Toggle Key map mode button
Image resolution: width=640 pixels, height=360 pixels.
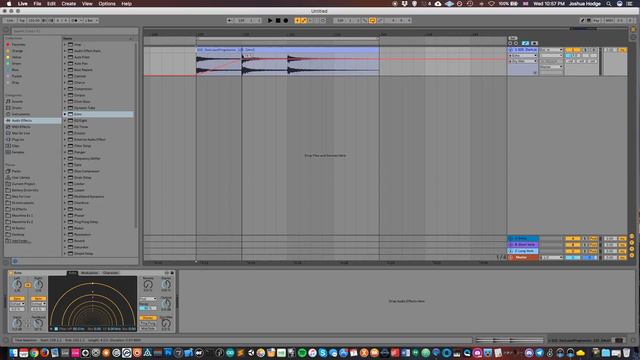[x=597, y=20]
